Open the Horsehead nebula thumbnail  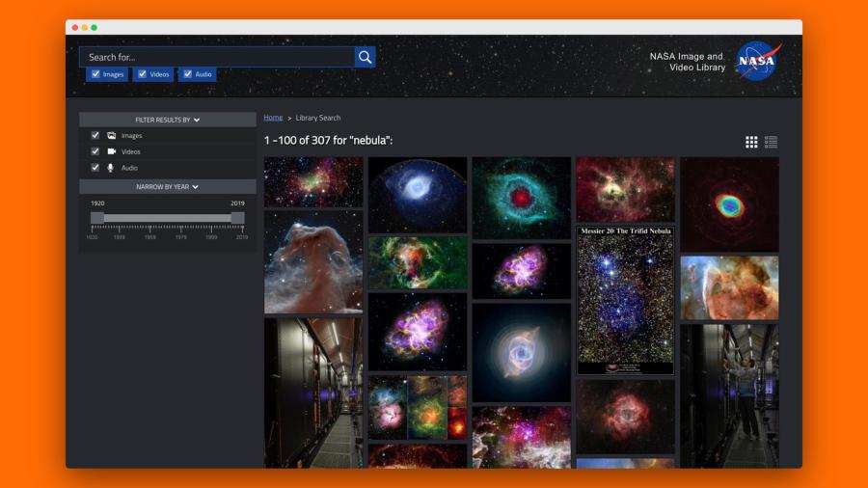(x=313, y=262)
